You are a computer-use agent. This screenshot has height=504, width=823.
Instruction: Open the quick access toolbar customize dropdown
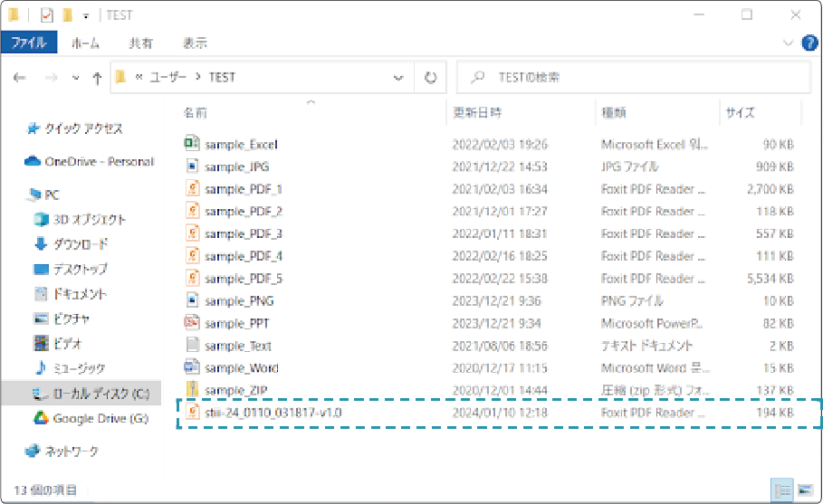tap(85, 15)
